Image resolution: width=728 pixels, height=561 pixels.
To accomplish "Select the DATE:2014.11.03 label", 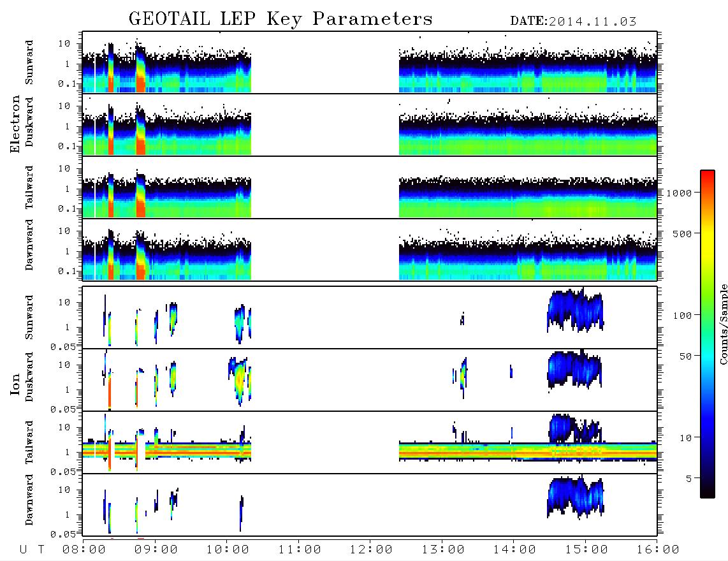I will pos(573,22).
